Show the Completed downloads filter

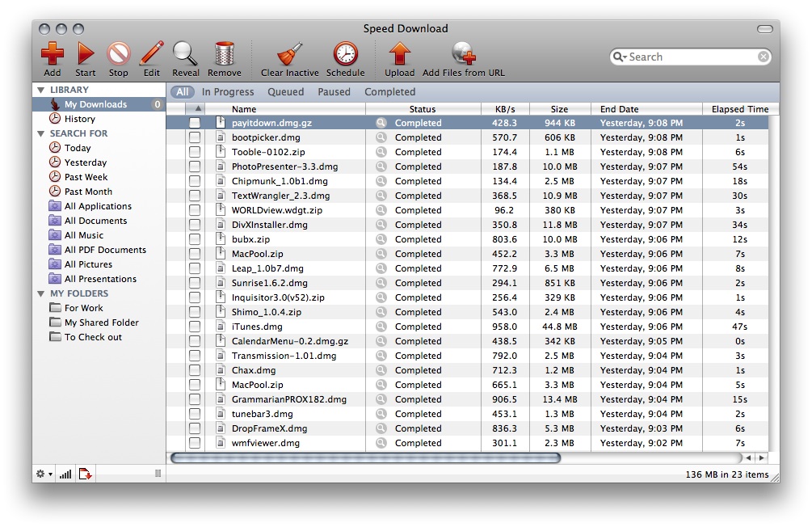(390, 91)
